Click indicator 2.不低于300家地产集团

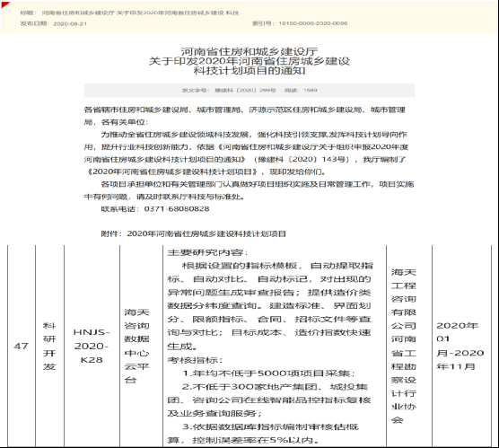pos(276,387)
